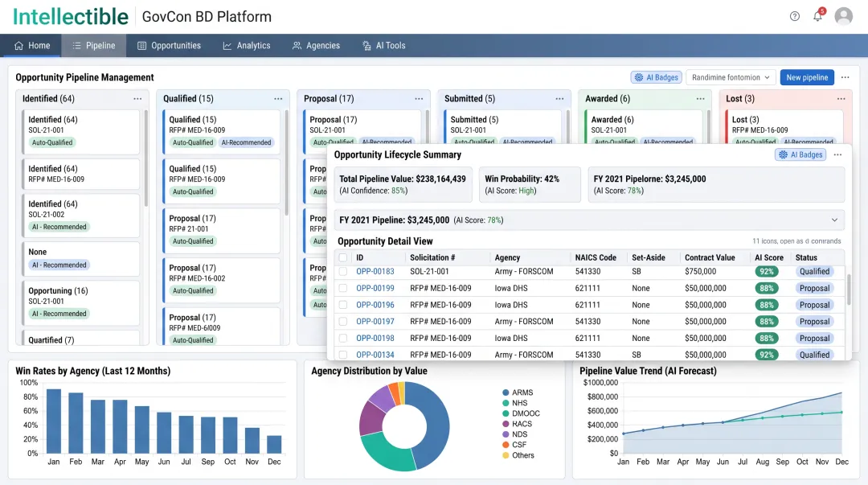
Task: Click the Total Pipeline Value summary tile
Action: pyautogui.click(x=403, y=184)
